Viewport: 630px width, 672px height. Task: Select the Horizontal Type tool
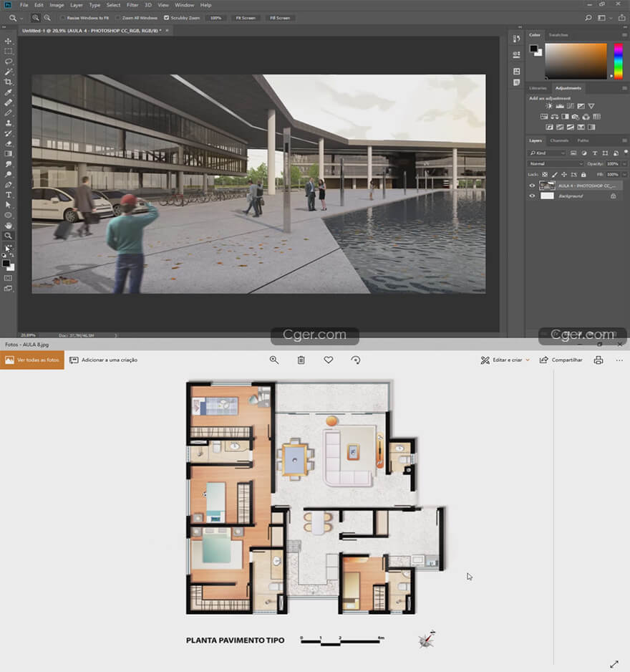[x=9, y=194]
